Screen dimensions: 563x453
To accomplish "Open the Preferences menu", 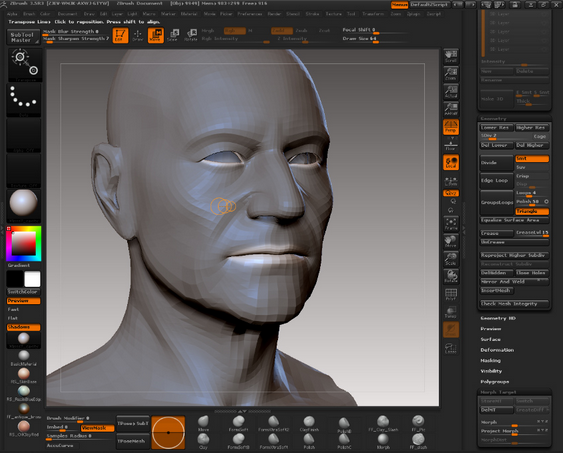I will (250, 14).
